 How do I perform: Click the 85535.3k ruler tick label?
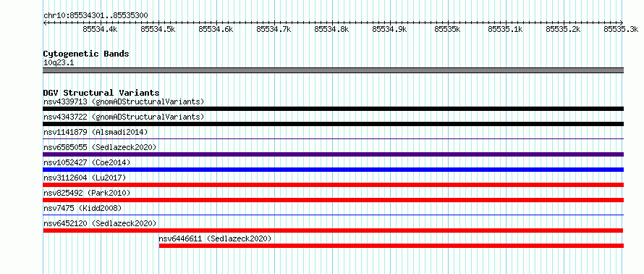coord(621,29)
